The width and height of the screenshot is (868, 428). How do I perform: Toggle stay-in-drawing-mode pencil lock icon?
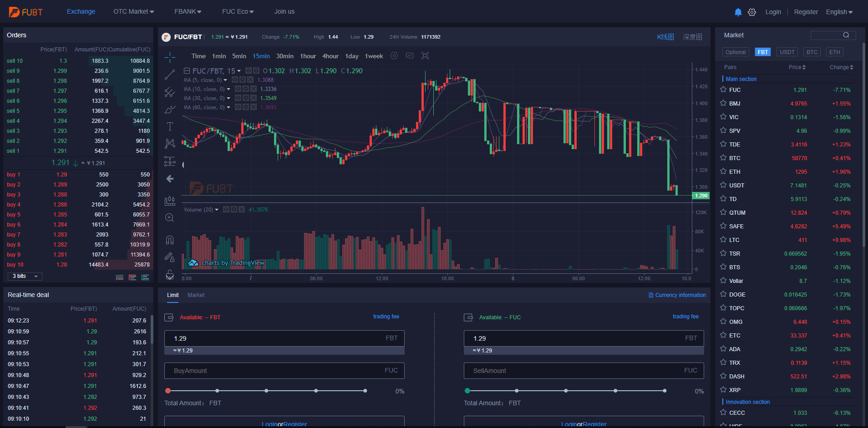tap(170, 257)
